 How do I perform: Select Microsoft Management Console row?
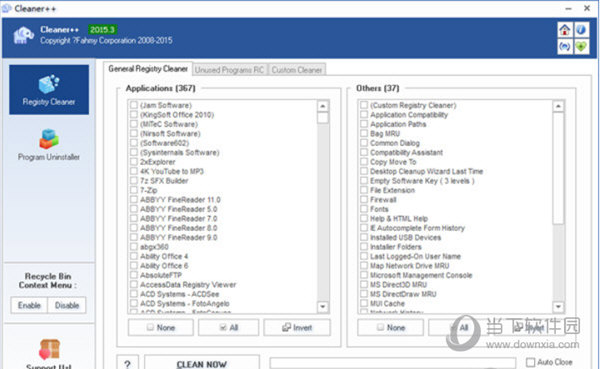click(421, 275)
